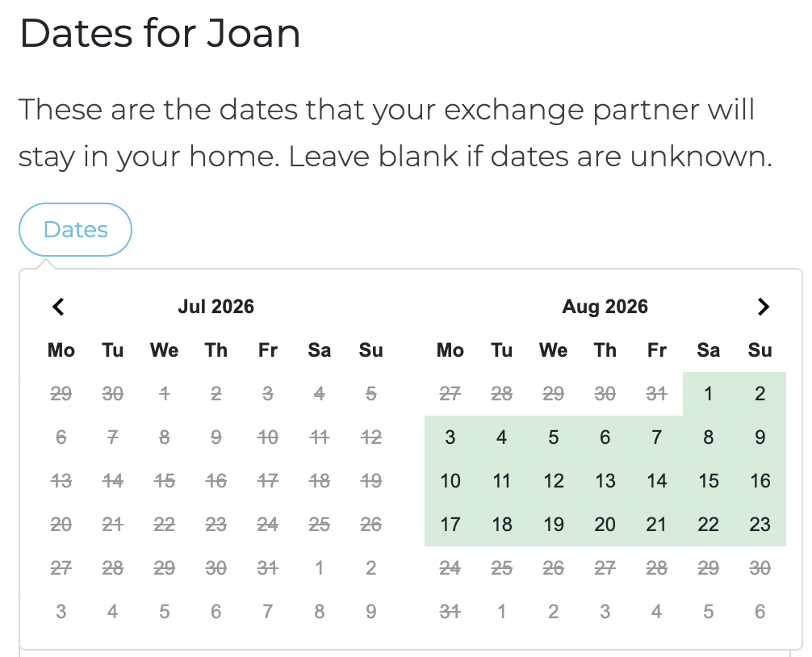Pick August 17 in the calendar
The image size is (812, 657).
coord(450,524)
